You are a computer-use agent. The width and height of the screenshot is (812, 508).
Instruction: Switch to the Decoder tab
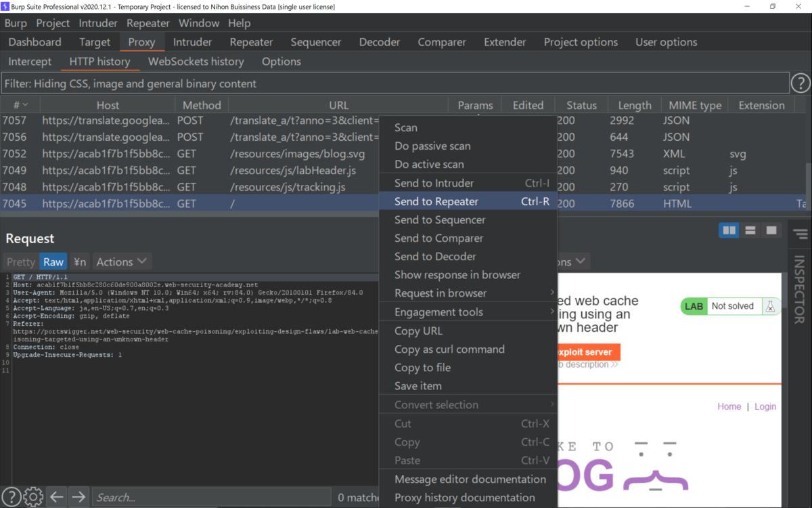click(380, 42)
